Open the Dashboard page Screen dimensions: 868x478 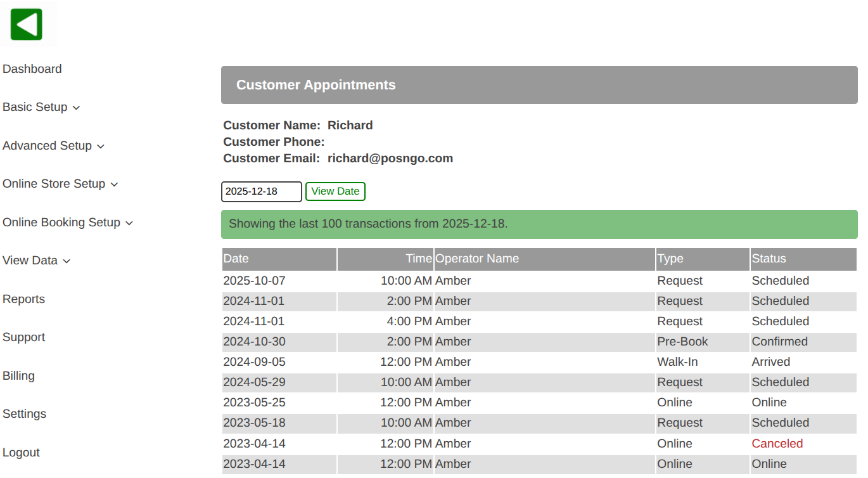[x=32, y=69]
